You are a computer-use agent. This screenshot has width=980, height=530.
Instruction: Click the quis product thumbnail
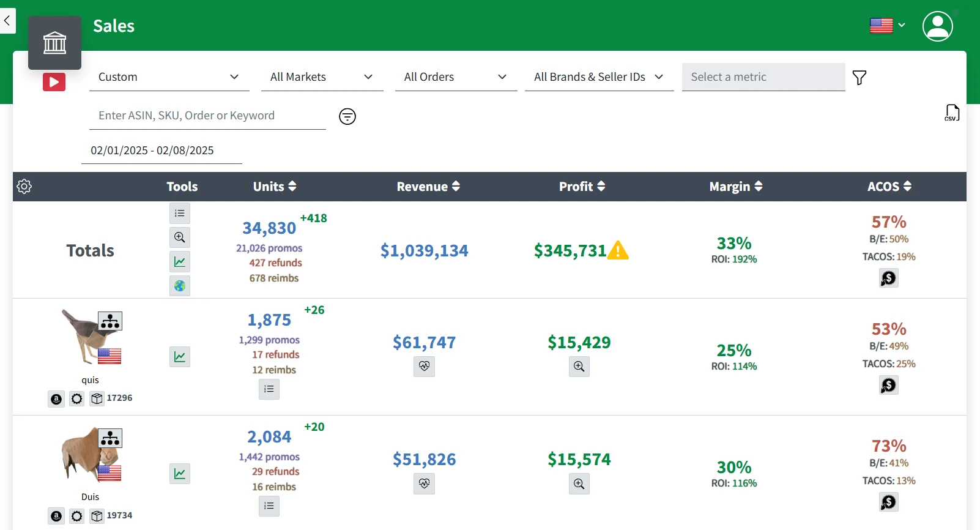[91, 337]
